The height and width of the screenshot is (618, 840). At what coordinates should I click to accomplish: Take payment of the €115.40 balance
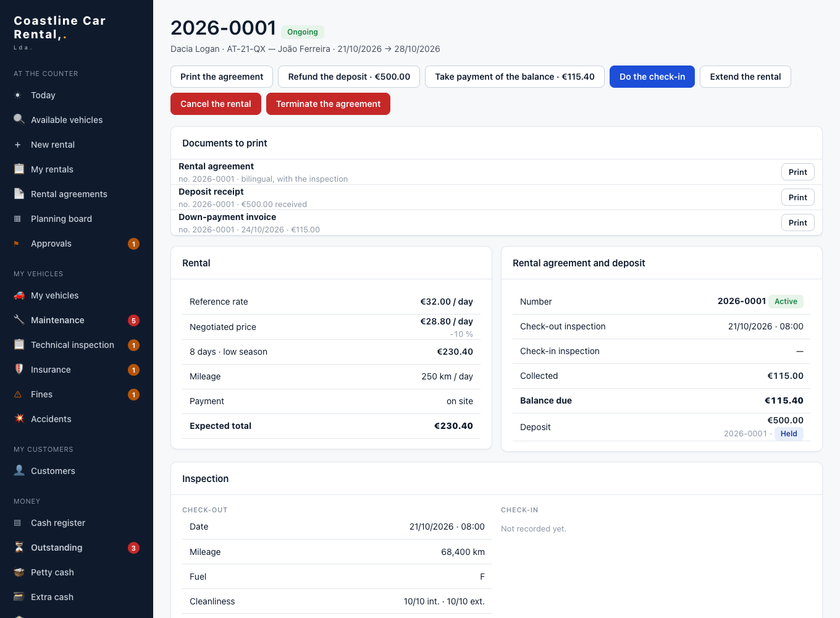(x=514, y=77)
